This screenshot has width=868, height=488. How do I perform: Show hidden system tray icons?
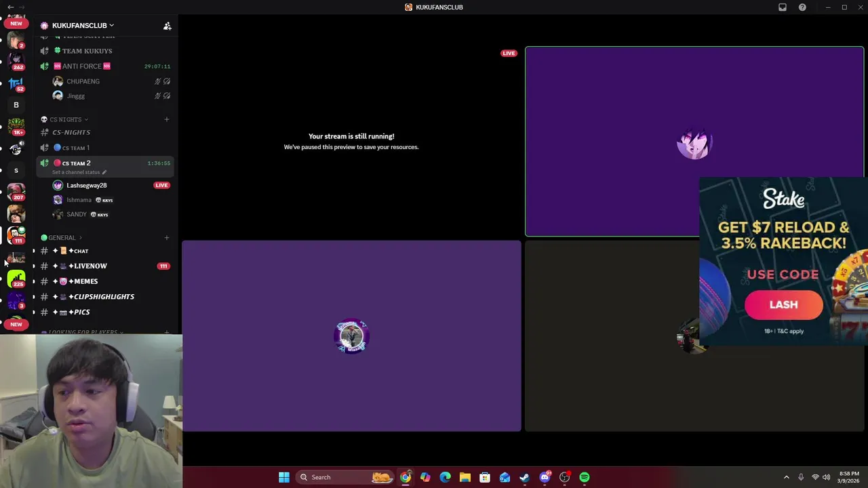coord(787,477)
